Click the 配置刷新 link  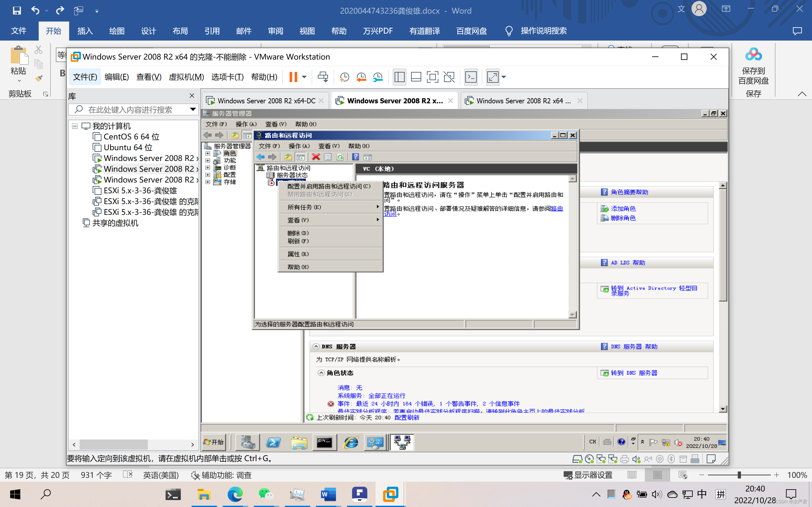click(407, 417)
